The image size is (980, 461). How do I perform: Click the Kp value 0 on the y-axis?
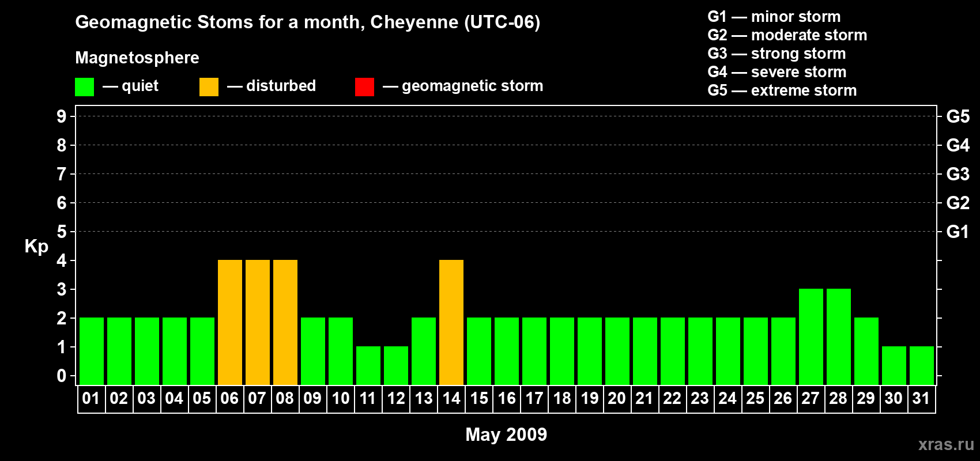(x=62, y=376)
